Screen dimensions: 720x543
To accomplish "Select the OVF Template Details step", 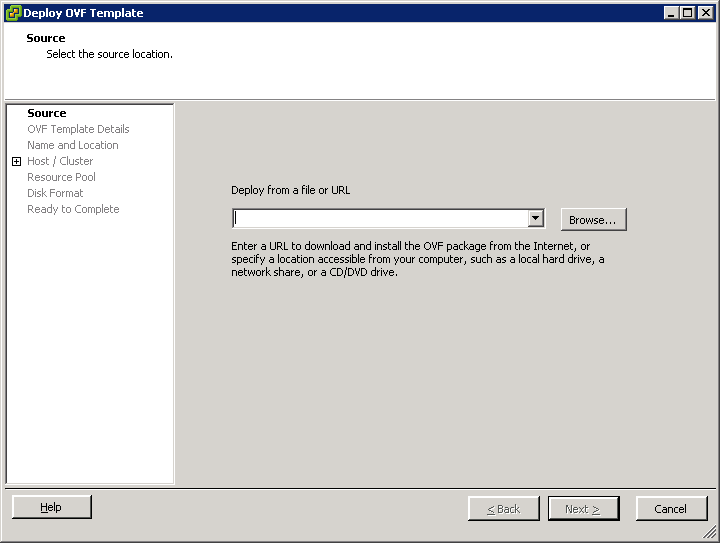I will click(78, 129).
